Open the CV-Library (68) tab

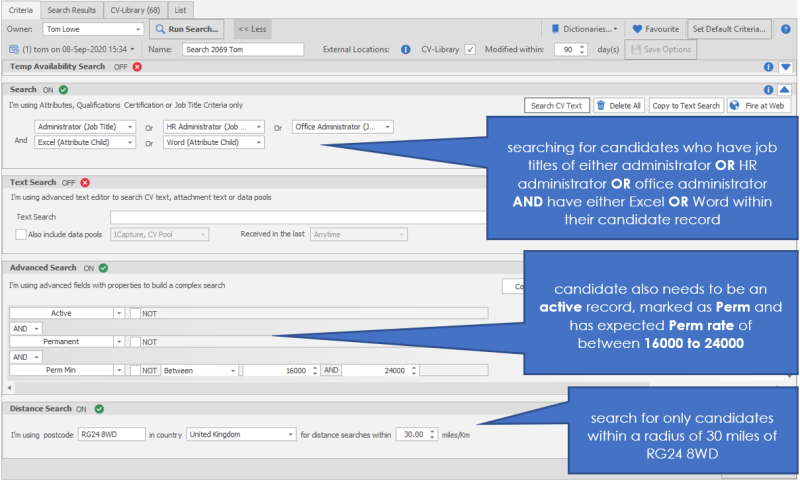click(x=134, y=10)
